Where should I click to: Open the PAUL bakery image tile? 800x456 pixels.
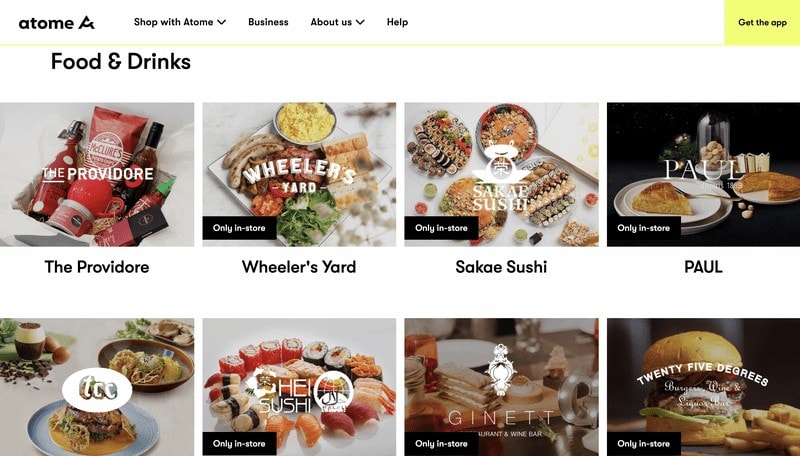[704, 174]
